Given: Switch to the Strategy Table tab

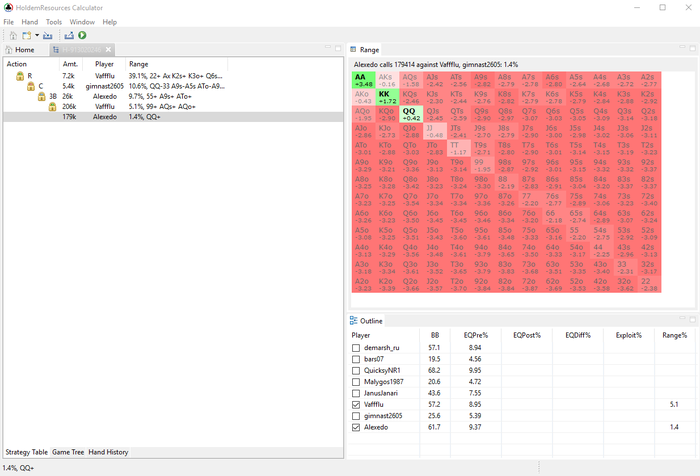Looking at the screenshot, I should (26, 452).
